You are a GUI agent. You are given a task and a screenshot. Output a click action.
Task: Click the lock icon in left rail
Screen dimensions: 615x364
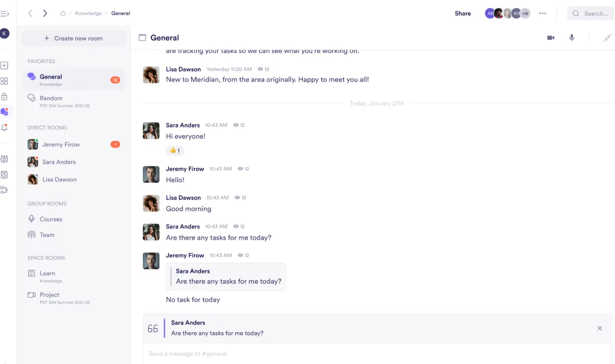[x=4, y=97]
